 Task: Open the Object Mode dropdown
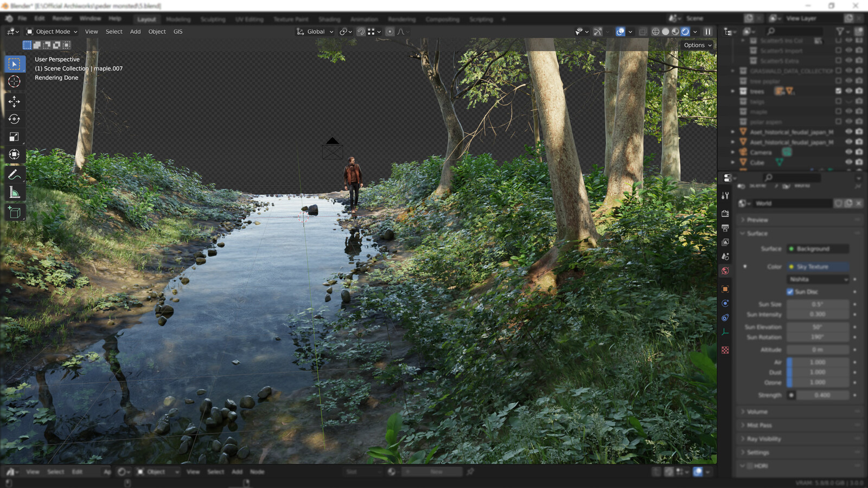tap(52, 31)
